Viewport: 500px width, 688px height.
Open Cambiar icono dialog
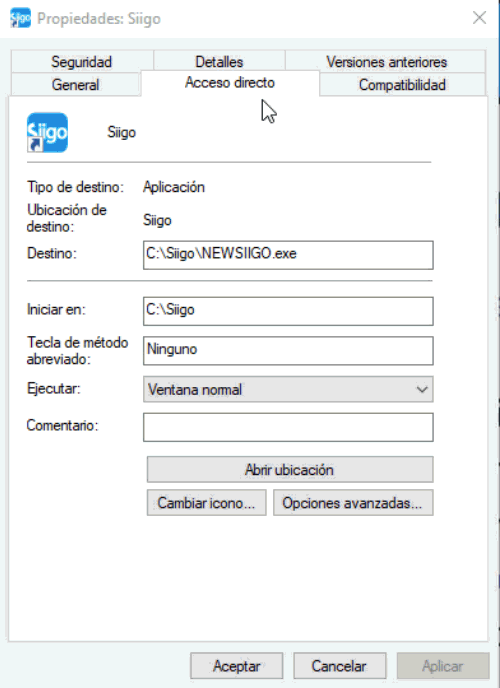point(207,503)
